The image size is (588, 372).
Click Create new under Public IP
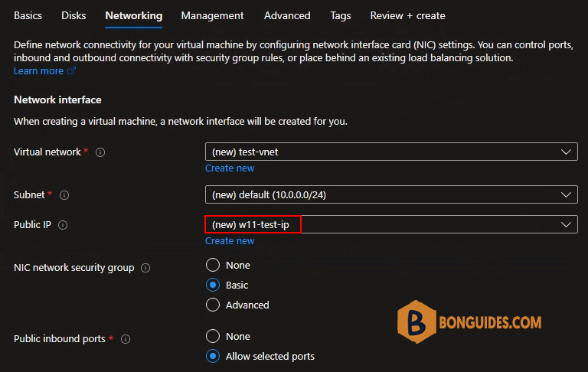pos(230,241)
